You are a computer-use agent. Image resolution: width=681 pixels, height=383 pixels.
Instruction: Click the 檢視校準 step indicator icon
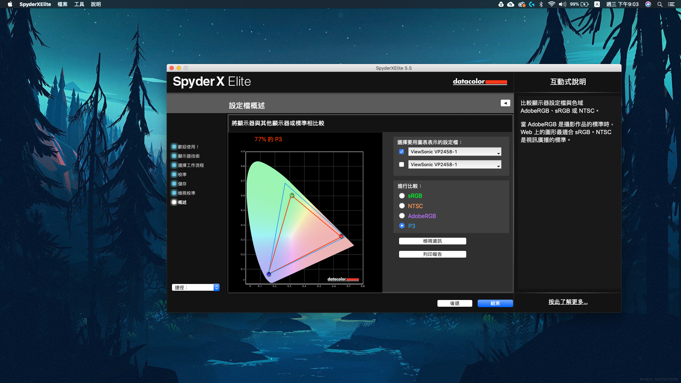tap(174, 193)
